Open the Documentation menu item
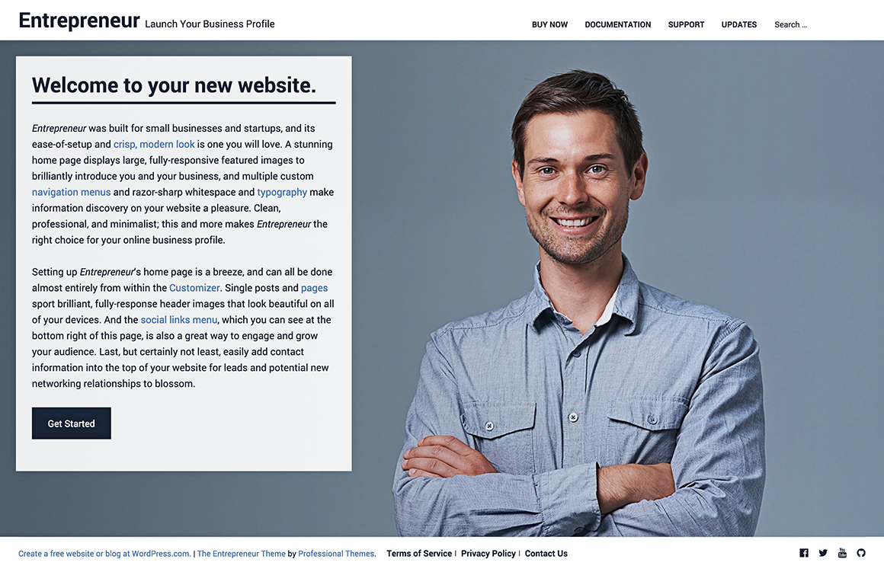The image size is (884, 588). (x=617, y=24)
